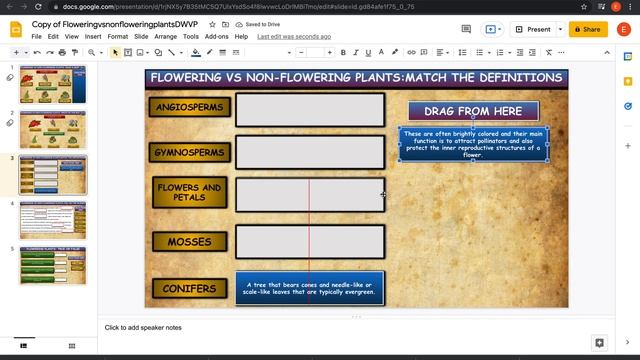This screenshot has width=640, height=360.
Task: Switch to grid view at bottom left
Action: click(x=72, y=346)
